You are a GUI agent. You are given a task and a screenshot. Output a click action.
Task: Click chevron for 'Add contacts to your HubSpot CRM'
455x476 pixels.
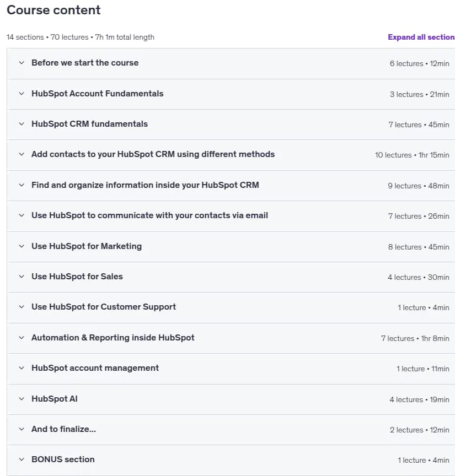click(22, 154)
